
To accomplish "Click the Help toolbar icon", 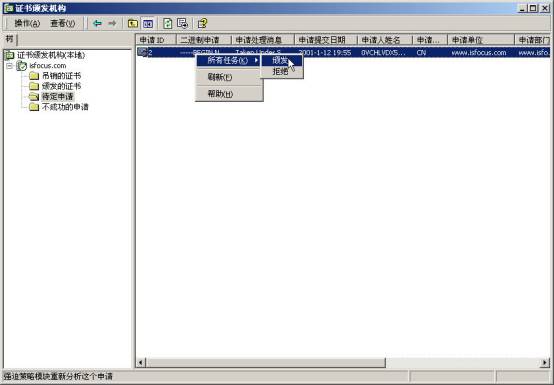I will 202,24.
